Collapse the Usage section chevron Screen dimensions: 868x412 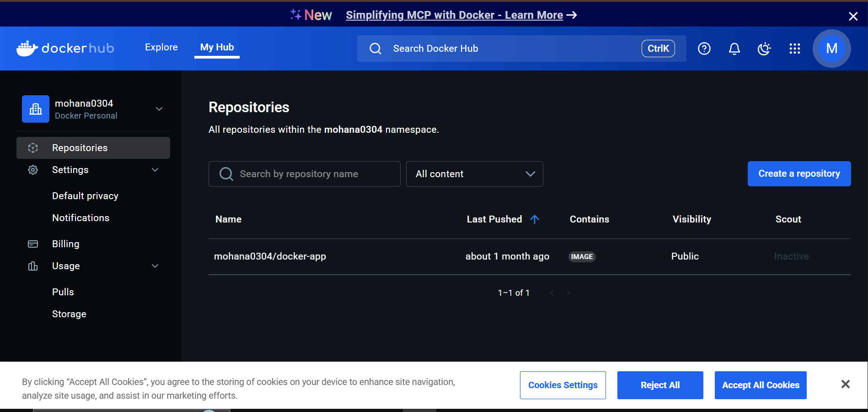pyautogui.click(x=155, y=266)
